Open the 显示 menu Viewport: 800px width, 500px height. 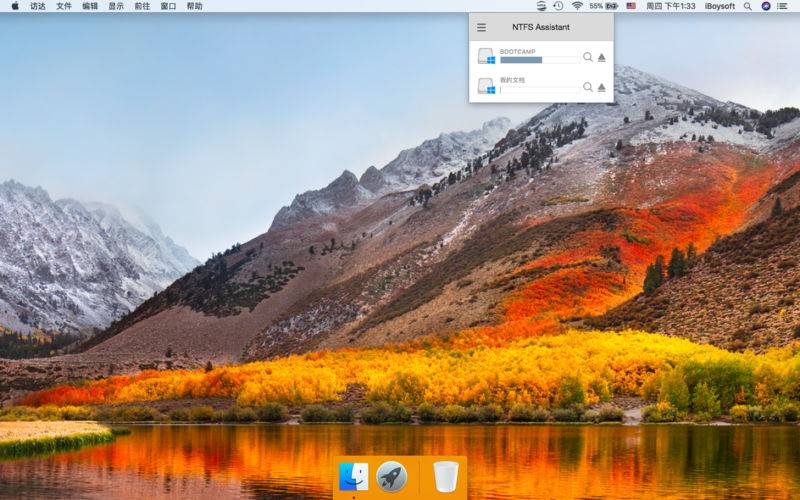[116, 6]
